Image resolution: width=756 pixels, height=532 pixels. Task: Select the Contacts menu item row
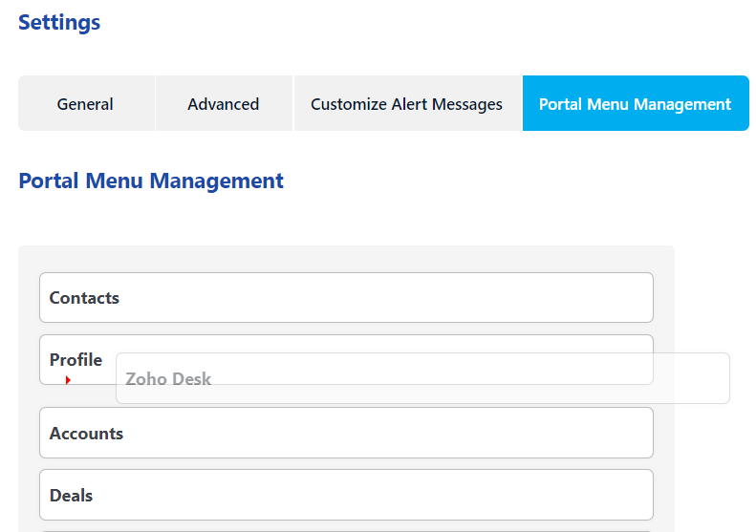click(346, 297)
